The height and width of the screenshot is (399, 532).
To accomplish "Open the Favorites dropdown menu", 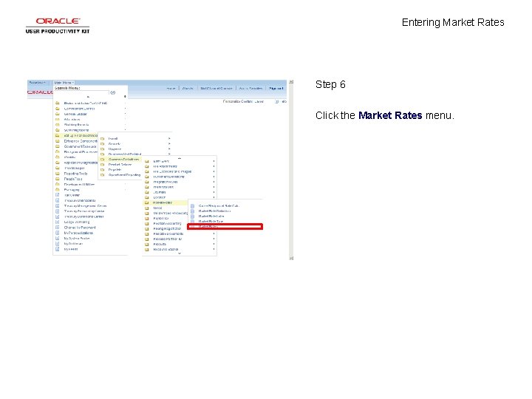I will tap(37, 83).
